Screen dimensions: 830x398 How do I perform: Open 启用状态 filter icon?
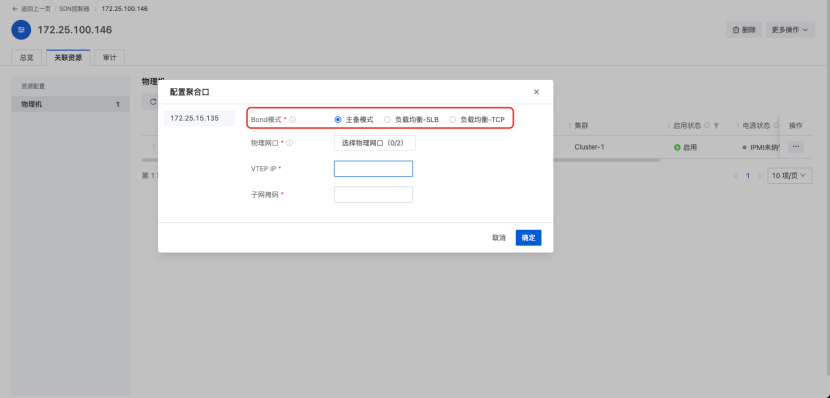pos(716,126)
